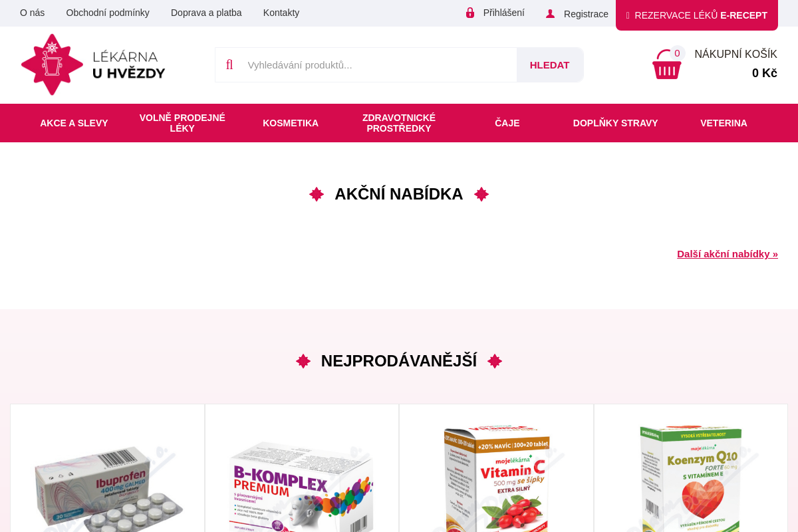The image size is (798, 532).
Task: Open the Akce a slevy menu
Action: coord(74,123)
